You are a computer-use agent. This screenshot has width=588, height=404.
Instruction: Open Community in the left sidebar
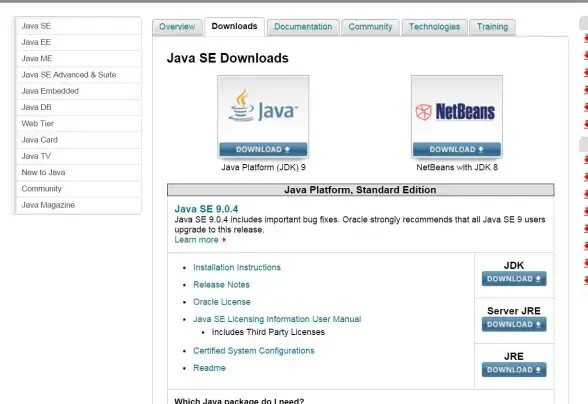[x=78, y=189]
